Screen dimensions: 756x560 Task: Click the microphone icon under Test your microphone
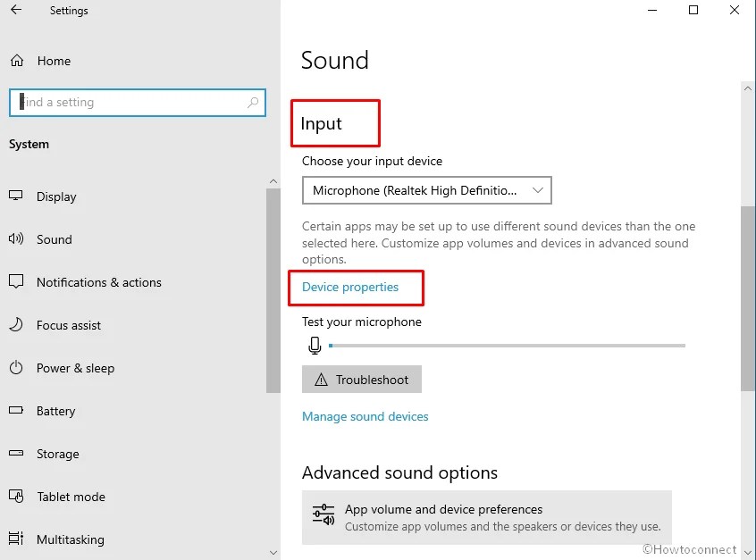pyautogui.click(x=315, y=345)
